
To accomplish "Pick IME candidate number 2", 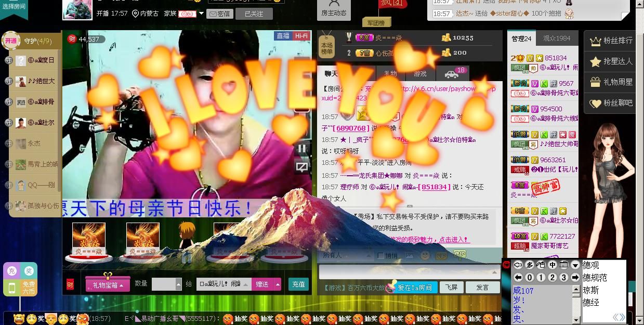I will coord(552,278).
